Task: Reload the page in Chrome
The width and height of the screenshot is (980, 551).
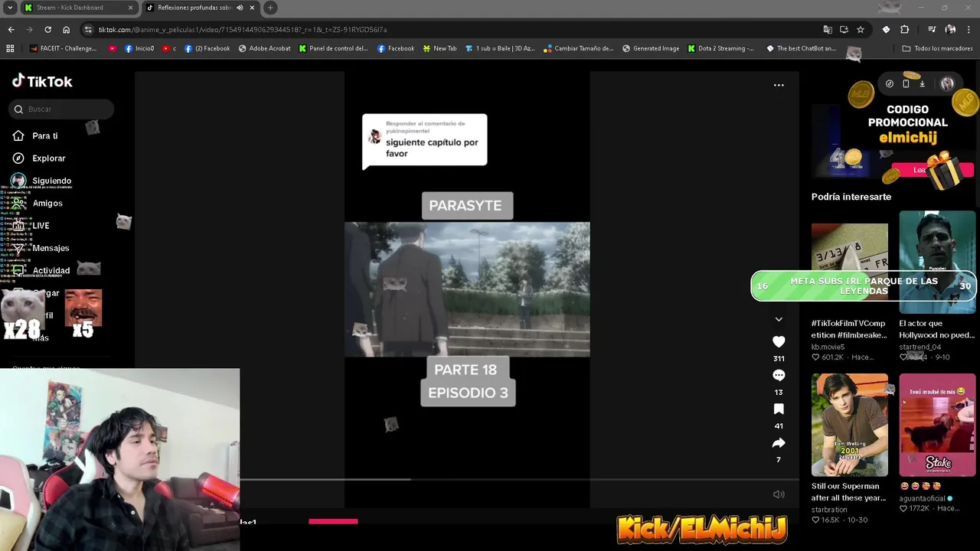Action: click(x=47, y=29)
